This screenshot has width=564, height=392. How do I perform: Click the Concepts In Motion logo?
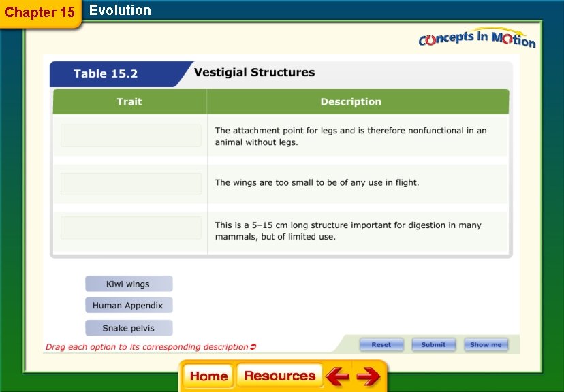click(477, 38)
